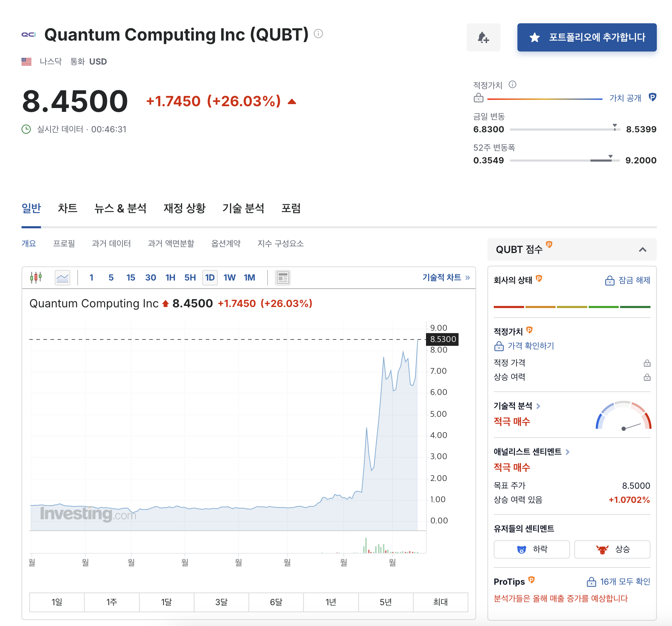Click 잠금 해제 link
The width and height of the screenshot is (672, 626).
[628, 280]
